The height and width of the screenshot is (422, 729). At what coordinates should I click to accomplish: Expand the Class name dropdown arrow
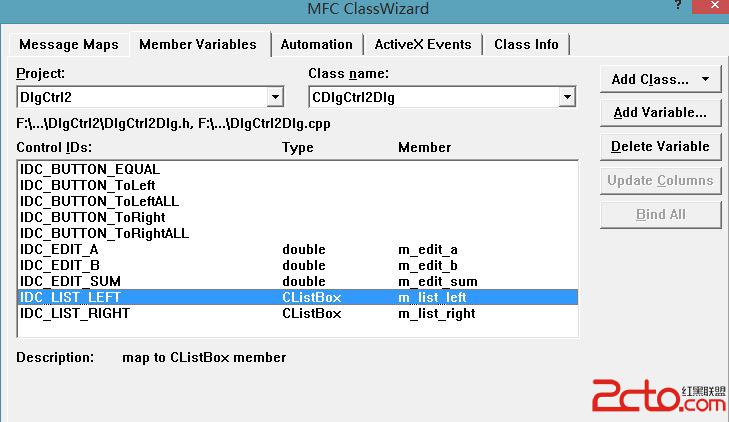(x=567, y=97)
